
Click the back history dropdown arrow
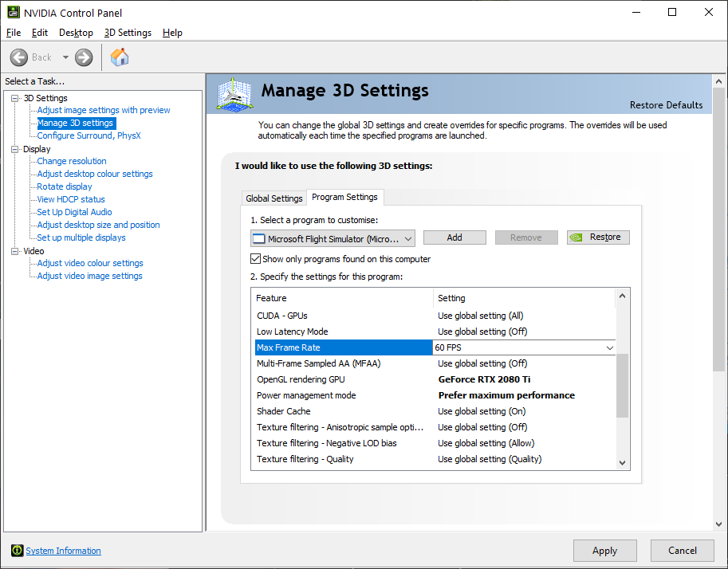(65, 57)
